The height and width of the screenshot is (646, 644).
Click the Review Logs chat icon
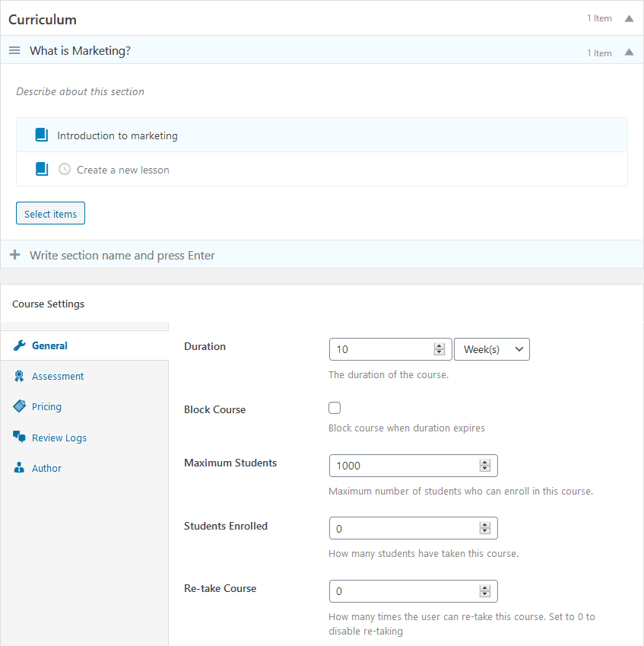[x=19, y=438]
